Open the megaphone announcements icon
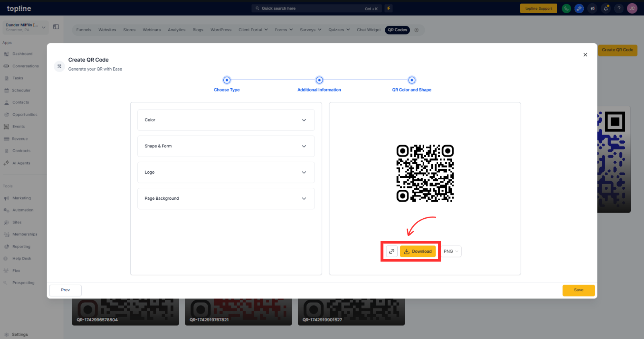Image resolution: width=644 pixels, height=339 pixels. pyautogui.click(x=593, y=8)
